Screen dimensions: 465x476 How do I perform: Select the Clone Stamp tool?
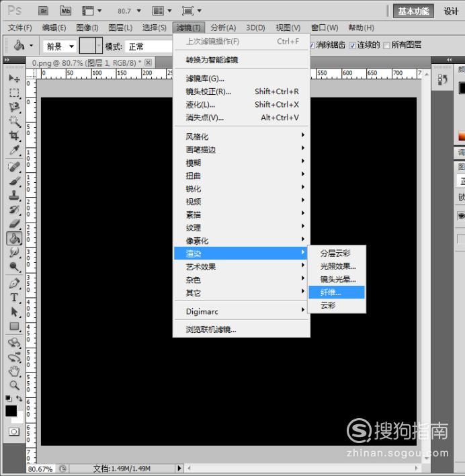tap(14, 196)
